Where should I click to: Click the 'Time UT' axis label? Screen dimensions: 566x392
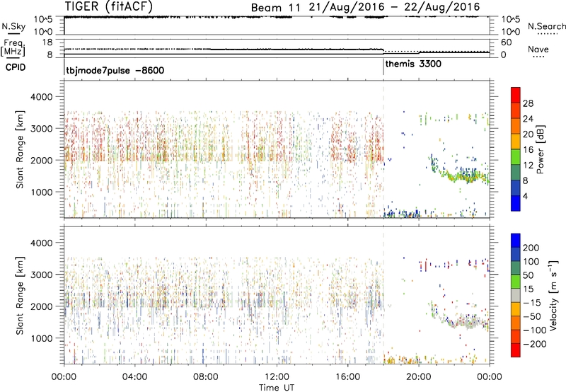click(277, 388)
